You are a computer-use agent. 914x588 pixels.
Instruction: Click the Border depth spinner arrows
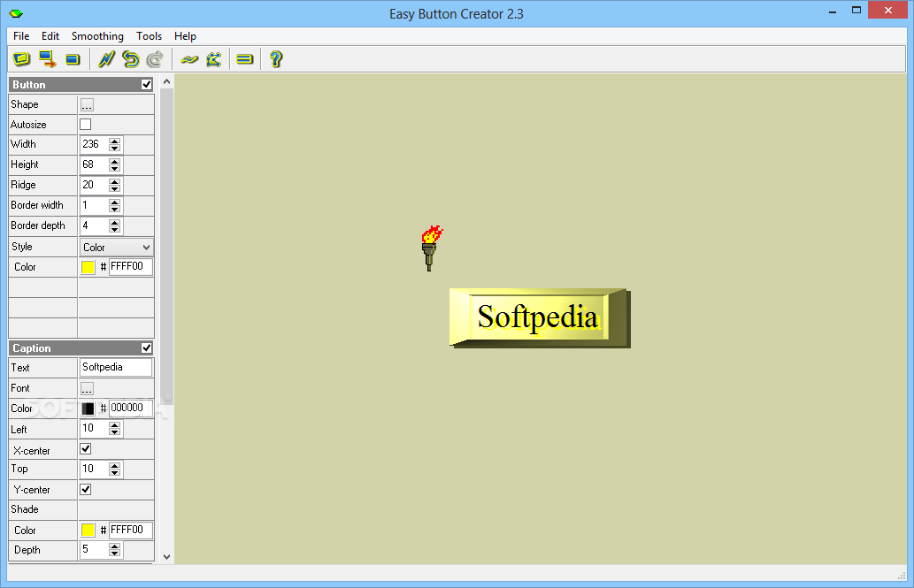coord(115,226)
